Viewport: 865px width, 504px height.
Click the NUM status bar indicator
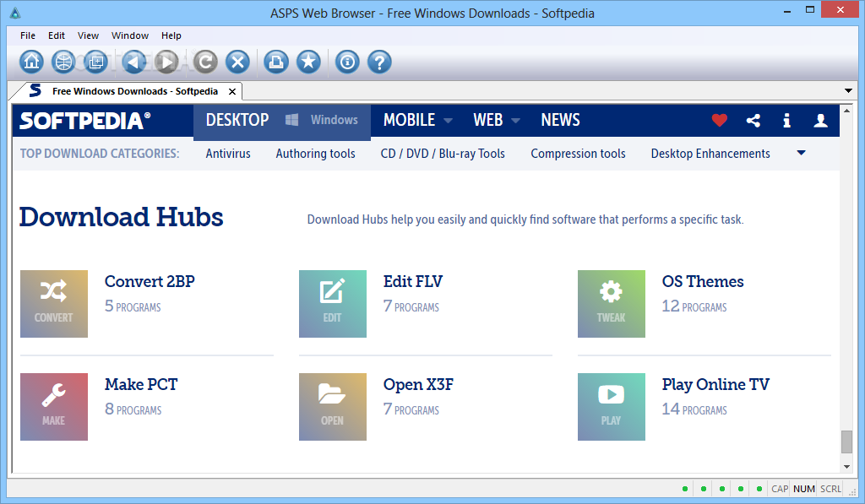coord(804,489)
